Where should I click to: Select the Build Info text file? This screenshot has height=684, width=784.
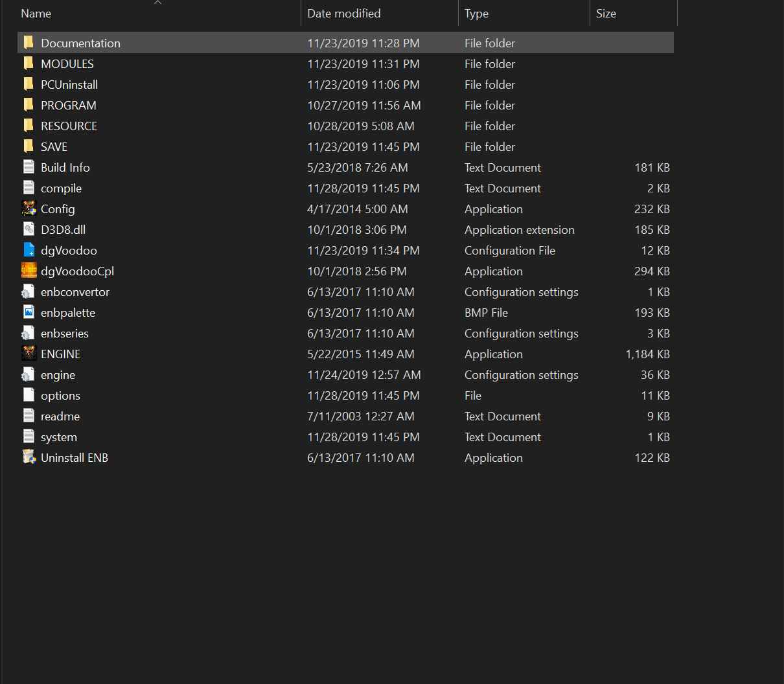[65, 167]
